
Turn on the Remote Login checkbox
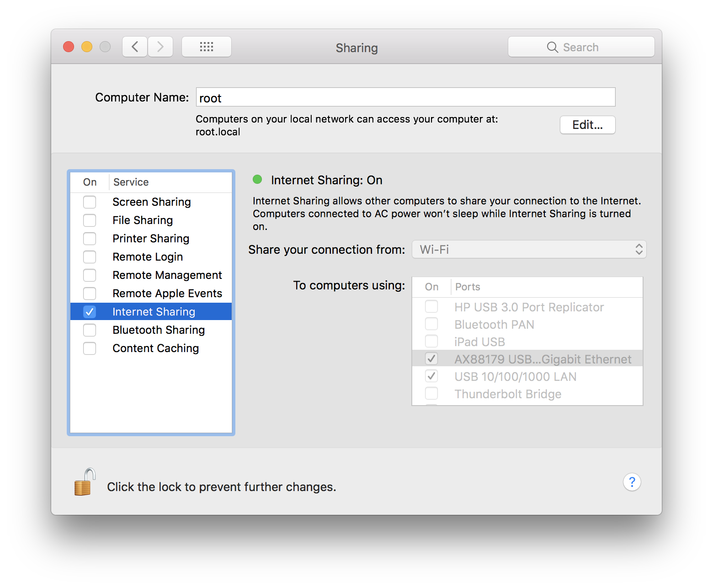pos(90,257)
